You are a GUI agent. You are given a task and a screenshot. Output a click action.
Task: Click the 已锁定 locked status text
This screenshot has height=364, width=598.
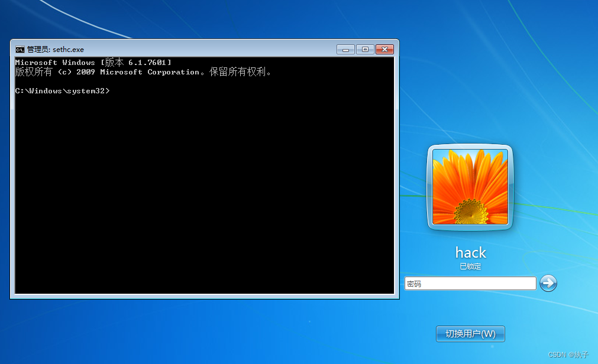470,266
